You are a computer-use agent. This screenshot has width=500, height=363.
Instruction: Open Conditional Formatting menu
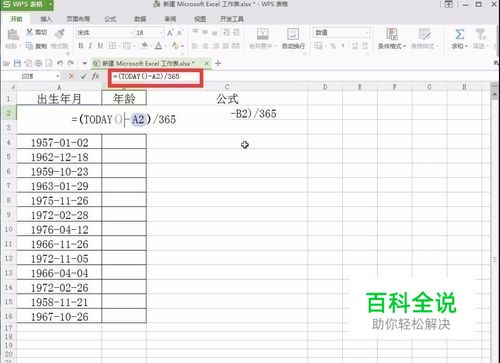click(392, 39)
